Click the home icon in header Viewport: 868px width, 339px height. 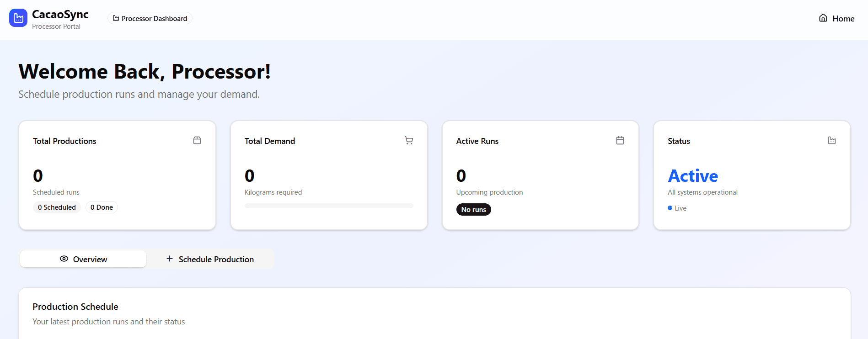pyautogui.click(x=823, y=18)
